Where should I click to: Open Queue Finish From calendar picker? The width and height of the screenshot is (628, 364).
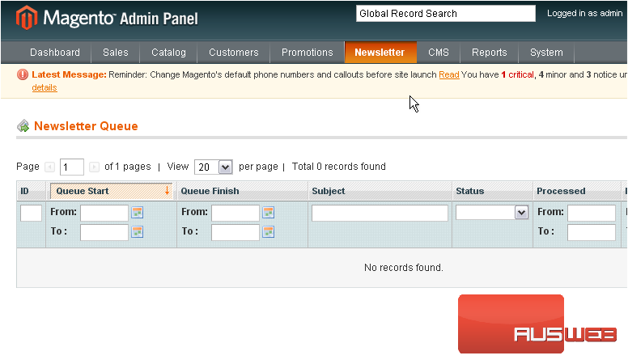(x=269, y=213)
